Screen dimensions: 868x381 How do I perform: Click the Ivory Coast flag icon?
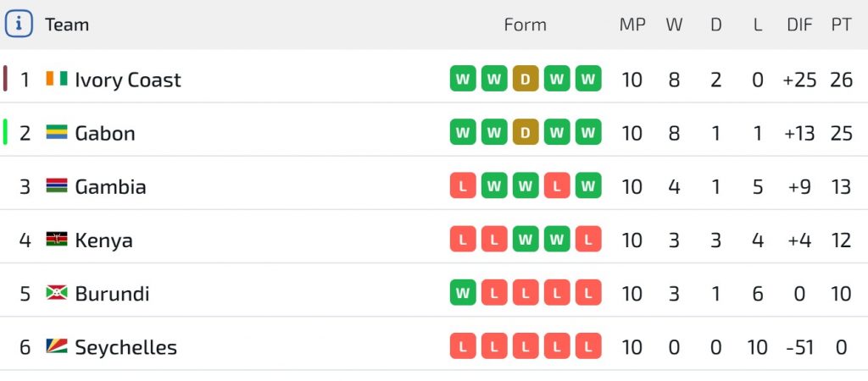(57, 79)
